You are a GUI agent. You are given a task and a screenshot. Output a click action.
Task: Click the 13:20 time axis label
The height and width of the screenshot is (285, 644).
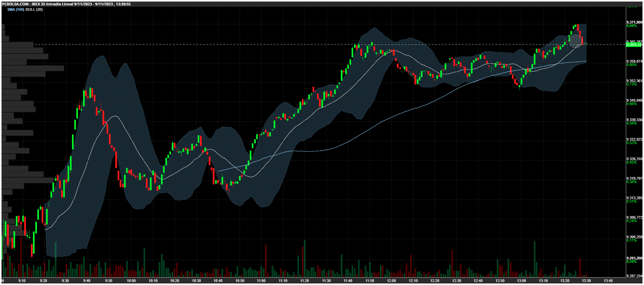click(x=565, y=281)
